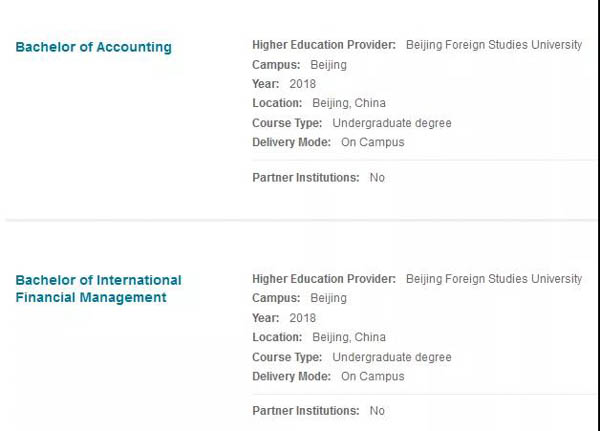Click the Campus value in the Financial Management entry
The image size is (600, 431).
[328, 298]
